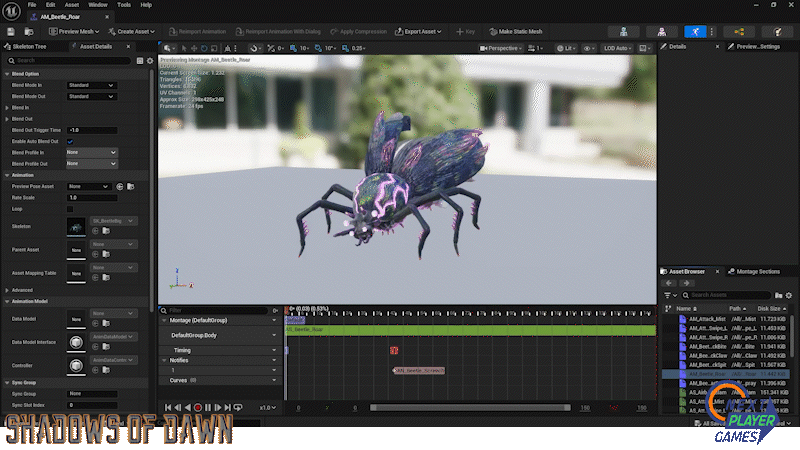Use selected asset for Preview Pose Asset
800x450 pixels.
(x=120, y=187)
